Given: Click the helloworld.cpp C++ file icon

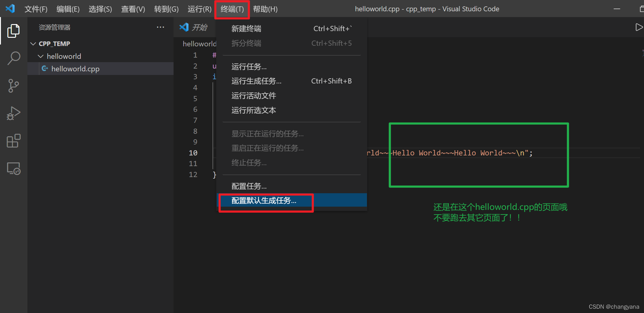Looking at the screenshot, I should click(x=45, y=69).
